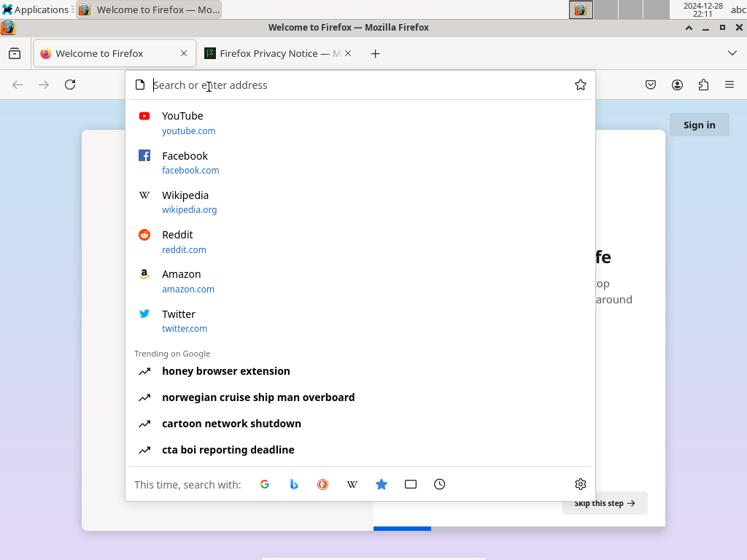747x560 pixels.
Task: Open the Wikipedia suggestion
Action: point(360,202)
